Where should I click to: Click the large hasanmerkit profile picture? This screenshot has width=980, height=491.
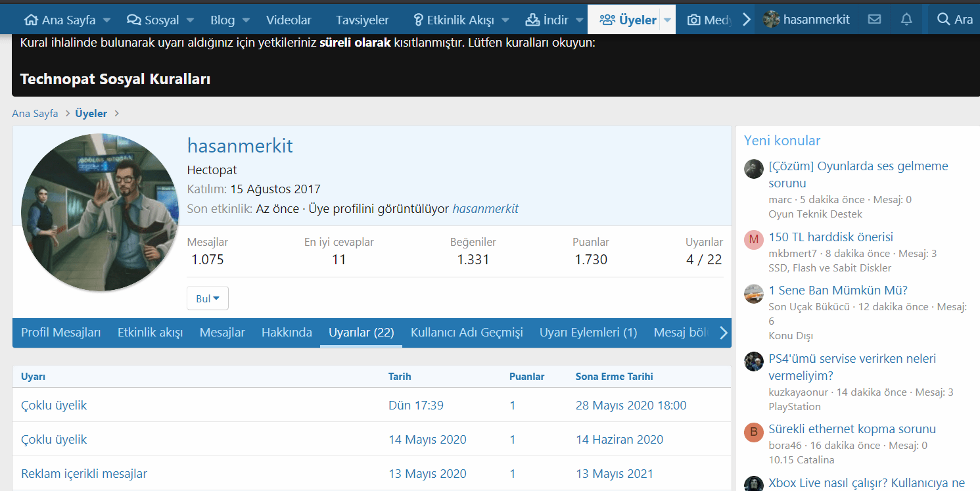click(x=100, y=212)
